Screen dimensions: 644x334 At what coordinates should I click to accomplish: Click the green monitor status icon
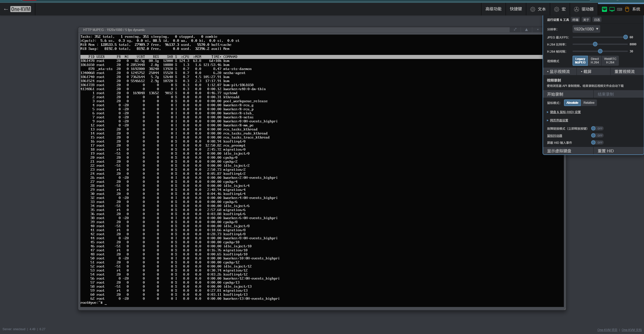tap(612, 9)
